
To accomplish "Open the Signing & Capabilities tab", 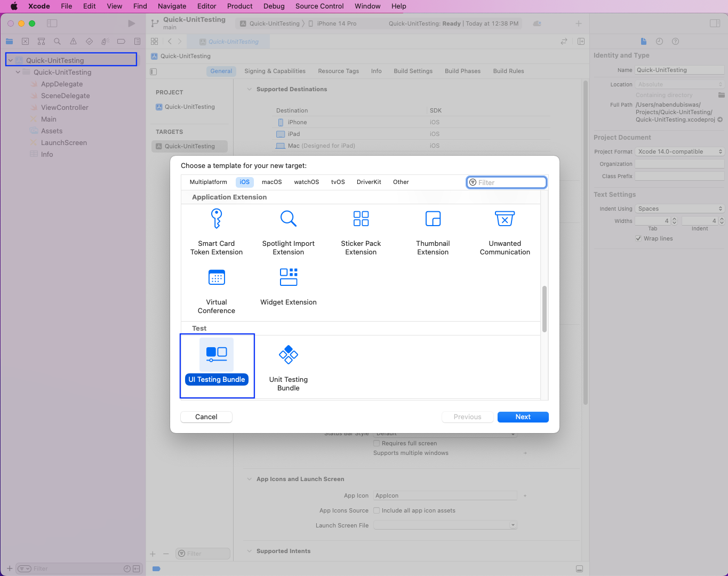I will [x=275, y=71].
